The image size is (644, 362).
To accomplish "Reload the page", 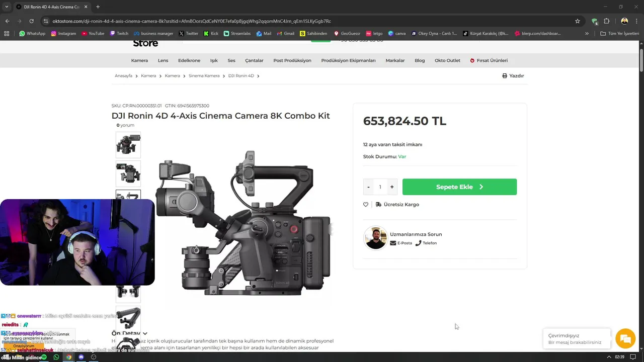I will (31, 21).
